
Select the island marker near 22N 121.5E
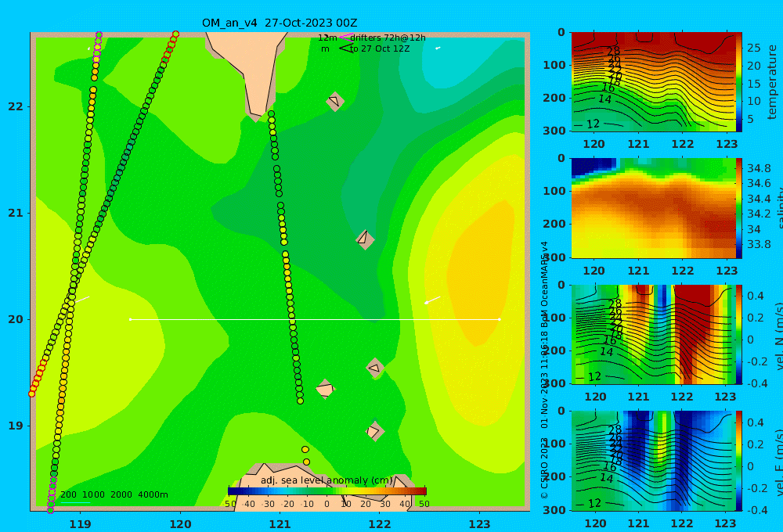point(335,101)
